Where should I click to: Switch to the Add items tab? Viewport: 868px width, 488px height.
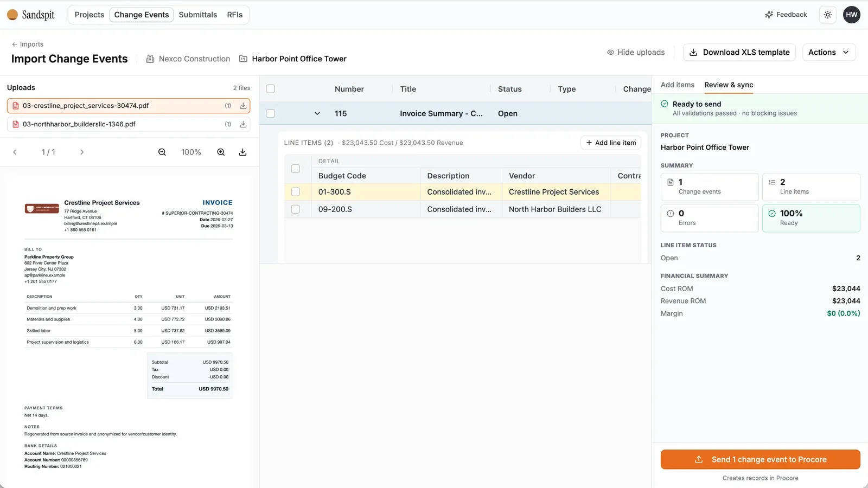point(678,85)
